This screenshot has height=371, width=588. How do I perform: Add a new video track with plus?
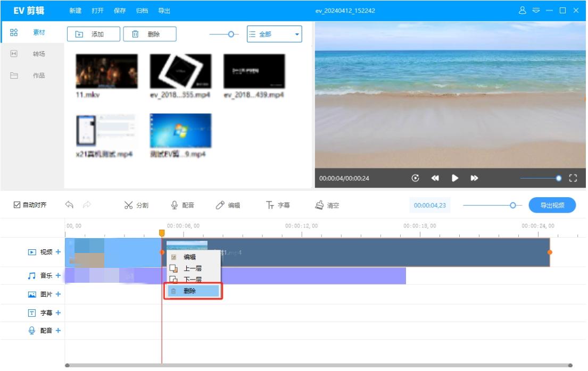[58, 252]
